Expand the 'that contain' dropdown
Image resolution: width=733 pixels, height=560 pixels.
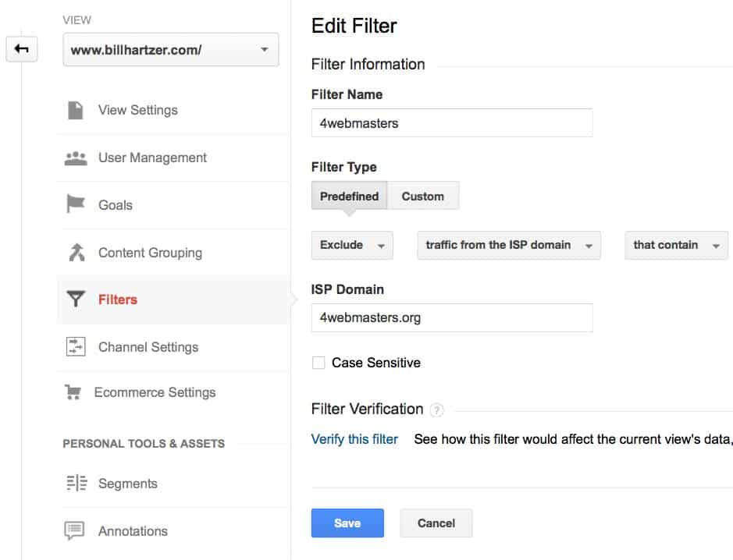(676, 245)
